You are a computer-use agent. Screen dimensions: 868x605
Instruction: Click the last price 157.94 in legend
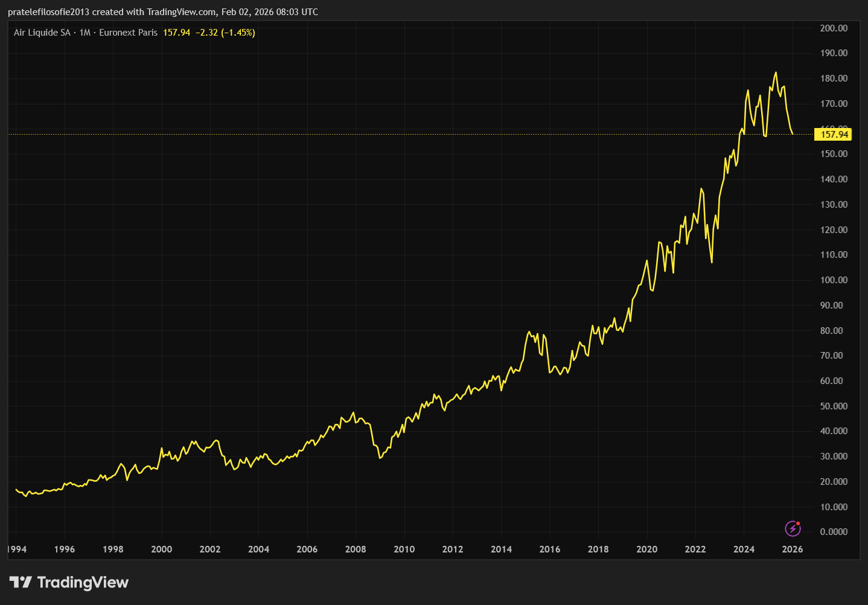[x=176, y=33]
